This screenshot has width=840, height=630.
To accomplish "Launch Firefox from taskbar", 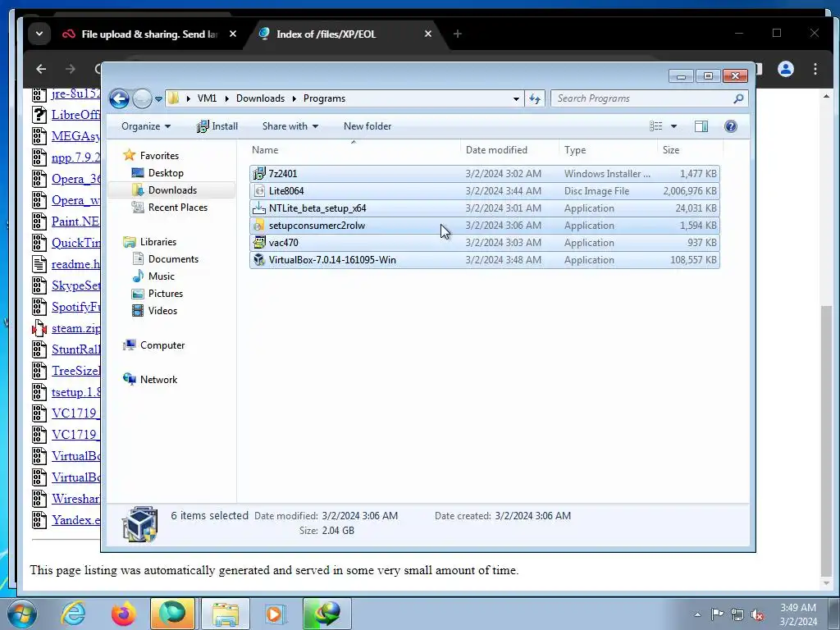I will (x=123, y=614).
